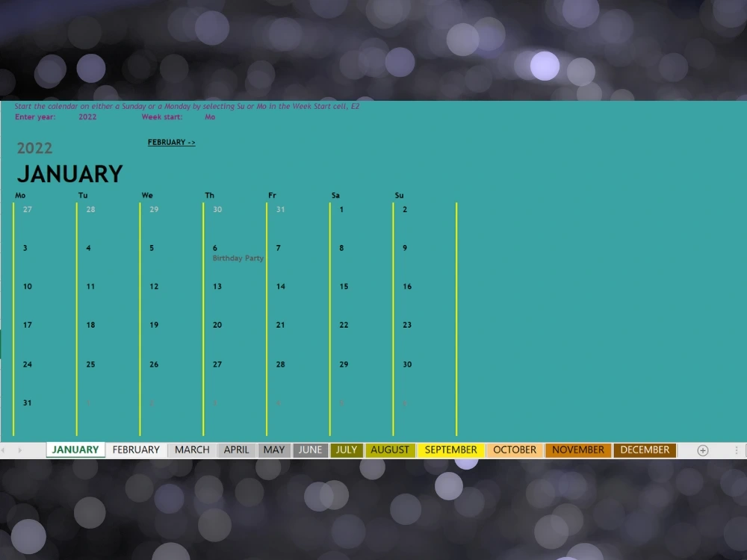Select date cell 7 under Fr
Viewport: 747px width, 560px height.
(278, 248)
